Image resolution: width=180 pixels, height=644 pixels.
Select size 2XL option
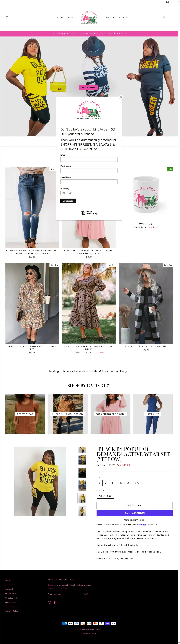pos(128,483)
